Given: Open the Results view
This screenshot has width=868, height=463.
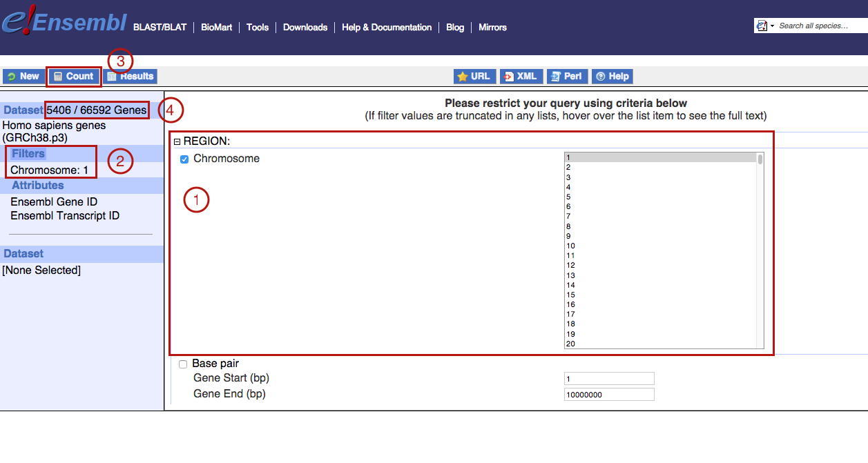Looking at the screenshot, I should click(x=131, y=77).
